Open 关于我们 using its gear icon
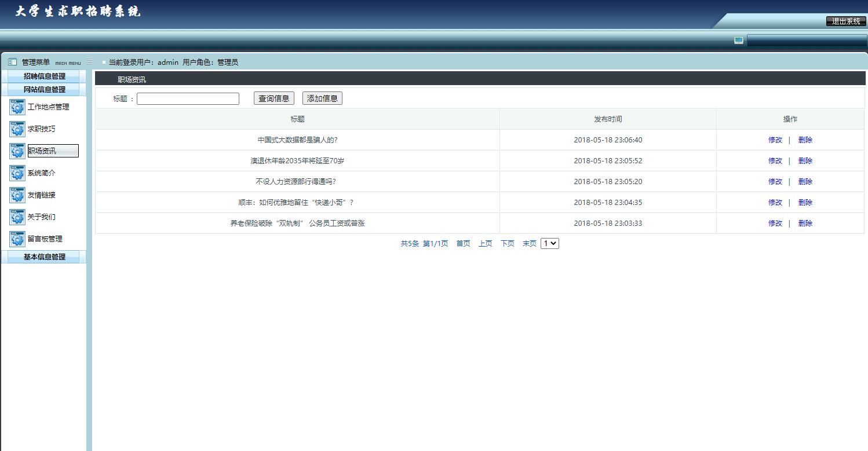Image resolution: width=868 pixels, height=451 pixels. coord(17,217)
